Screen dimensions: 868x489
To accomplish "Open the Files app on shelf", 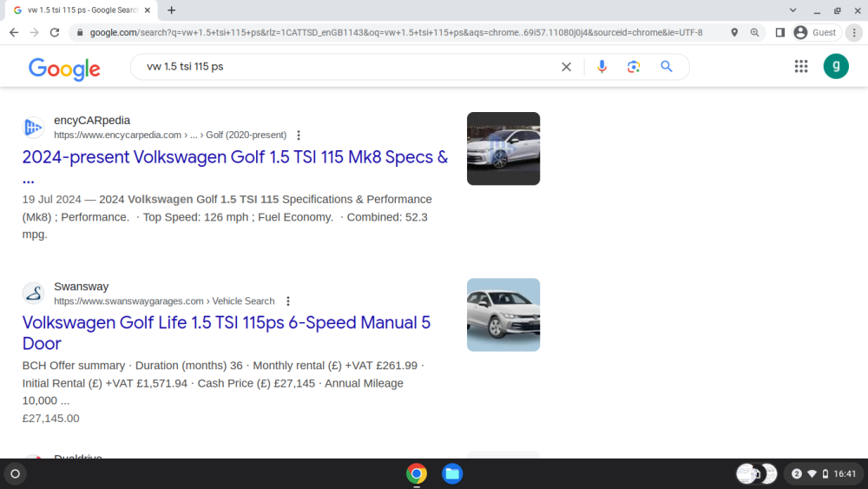I will [x=452, y=473].
